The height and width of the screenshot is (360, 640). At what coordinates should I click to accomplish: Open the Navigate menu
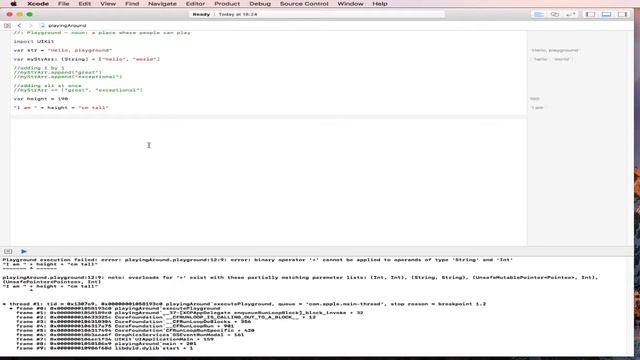point(162,4)
